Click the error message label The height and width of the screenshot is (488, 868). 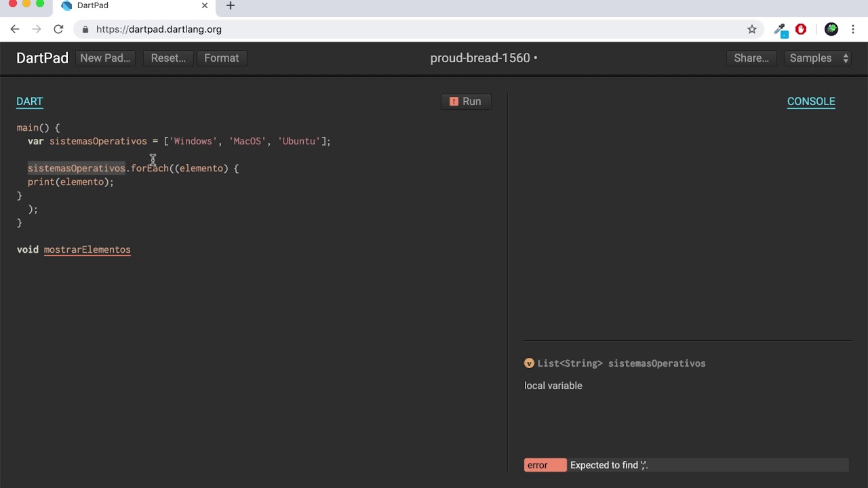(x=545, y=465)
